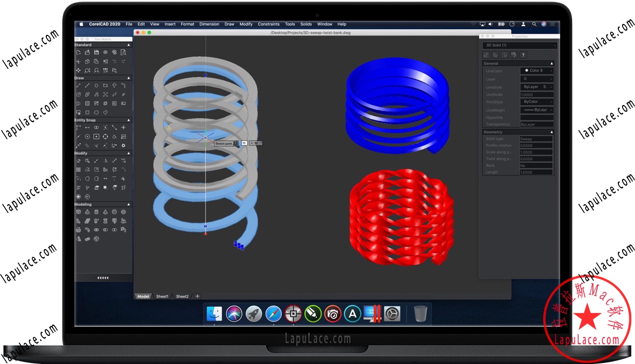Screen dimensions: 635x364
Task: Open the Solids menu
Action: [x=306, y=24]
